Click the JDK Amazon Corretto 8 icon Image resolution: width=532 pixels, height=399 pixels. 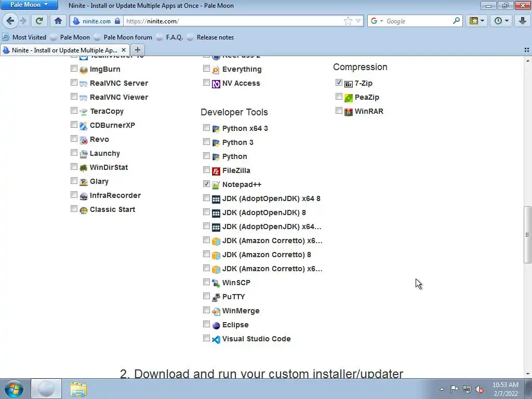coord(216,255)
